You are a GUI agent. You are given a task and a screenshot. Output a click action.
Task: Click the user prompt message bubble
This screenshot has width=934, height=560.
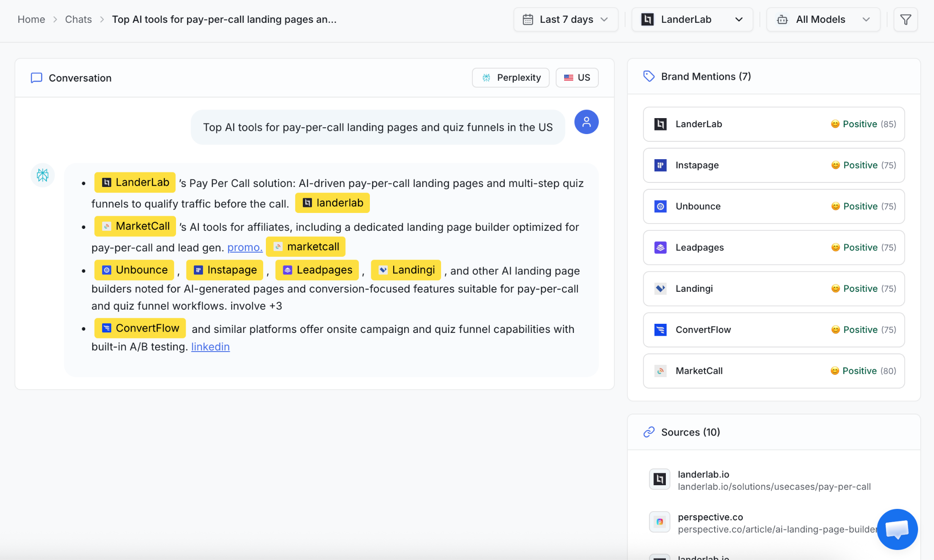[x=378, y=127]
